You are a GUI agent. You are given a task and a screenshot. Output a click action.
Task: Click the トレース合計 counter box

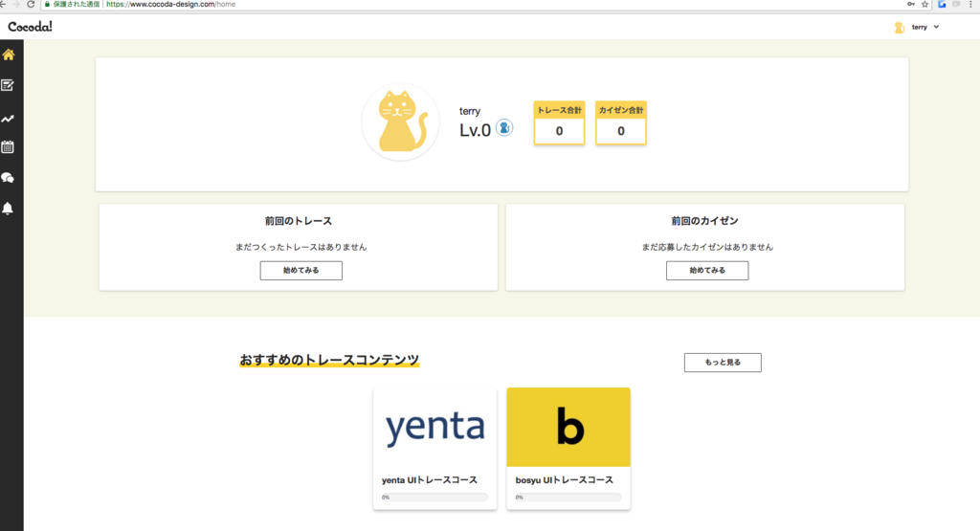click(559, 123)
